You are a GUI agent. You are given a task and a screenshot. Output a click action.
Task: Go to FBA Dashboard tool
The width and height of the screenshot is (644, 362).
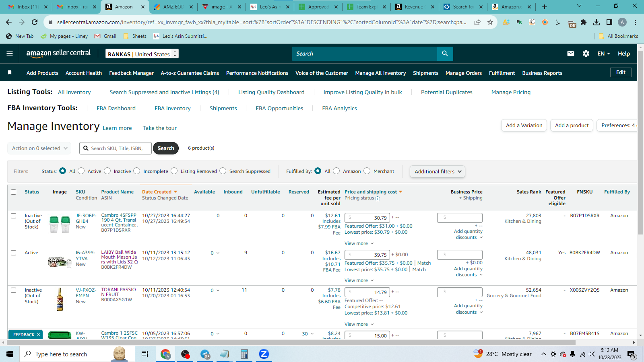click(116, 108)
